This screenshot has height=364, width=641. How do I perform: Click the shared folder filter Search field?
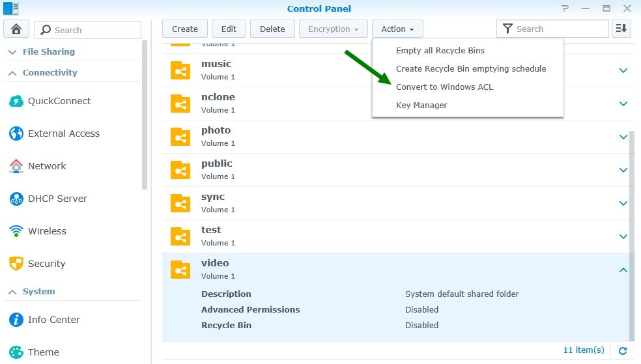pyautogui.click(x=559, y=29)
